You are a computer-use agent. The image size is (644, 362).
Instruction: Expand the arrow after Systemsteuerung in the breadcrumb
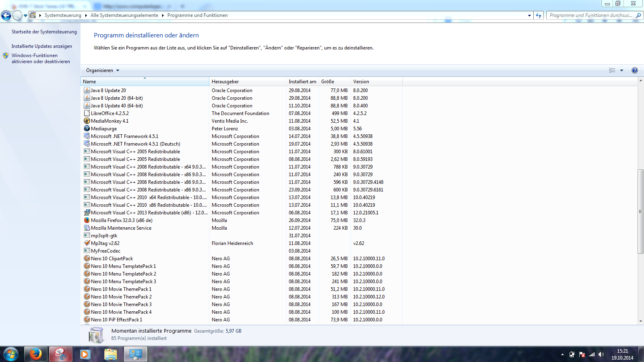point(86,15)
